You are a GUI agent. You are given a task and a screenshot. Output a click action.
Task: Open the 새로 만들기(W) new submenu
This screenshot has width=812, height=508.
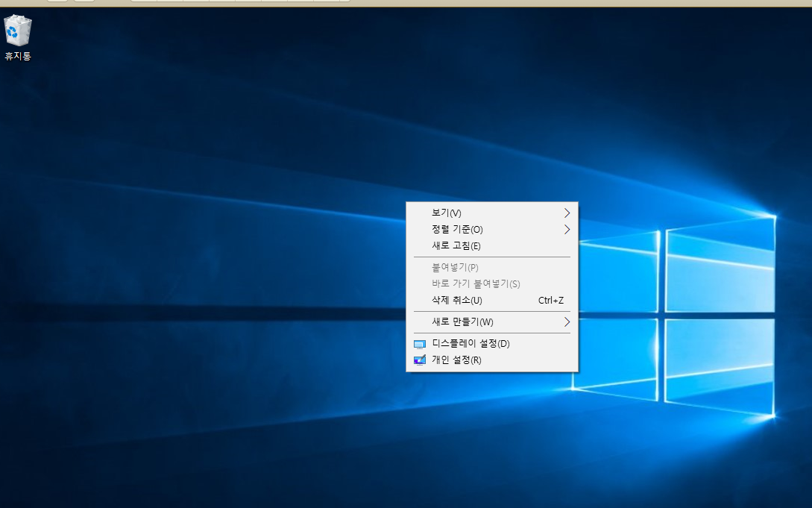click(x=462, y=322)
